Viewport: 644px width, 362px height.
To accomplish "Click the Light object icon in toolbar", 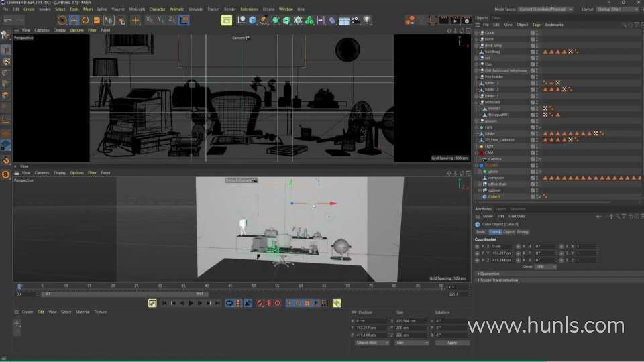I will [x=367, y=20].
